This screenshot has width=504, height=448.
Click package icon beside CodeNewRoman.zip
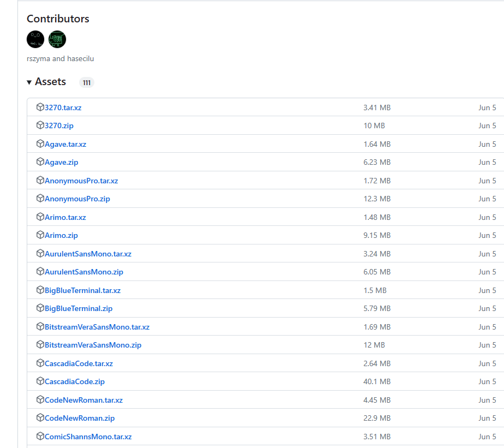tap(40, 418)
